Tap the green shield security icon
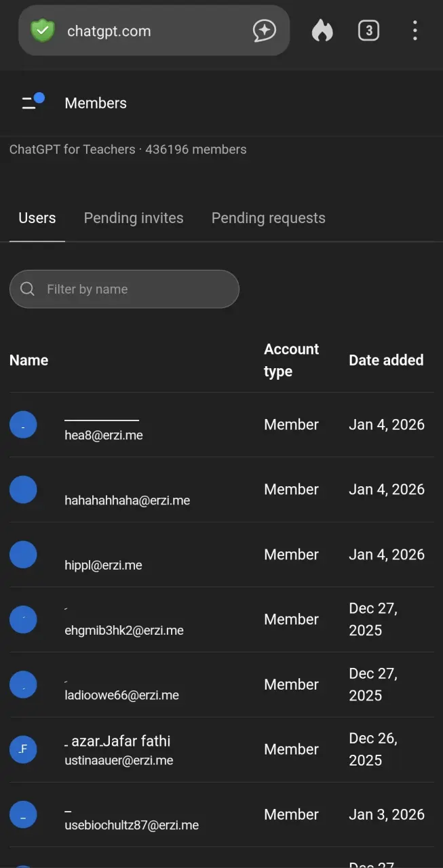Screen dimensions: 443x868 click(42, 31)
